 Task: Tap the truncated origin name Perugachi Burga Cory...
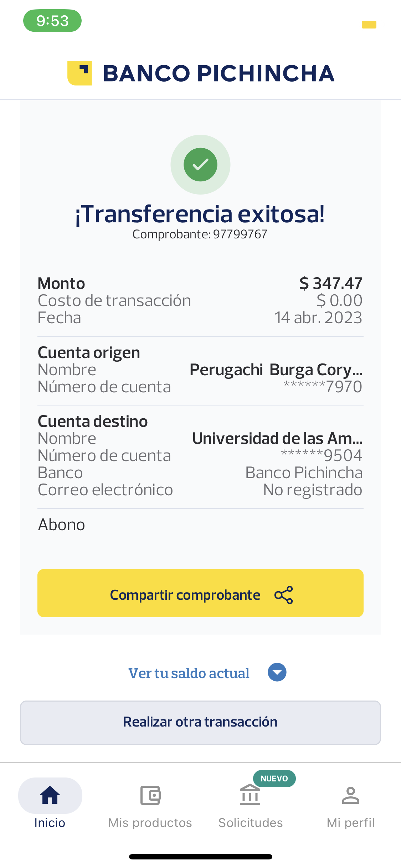[276, 370]
